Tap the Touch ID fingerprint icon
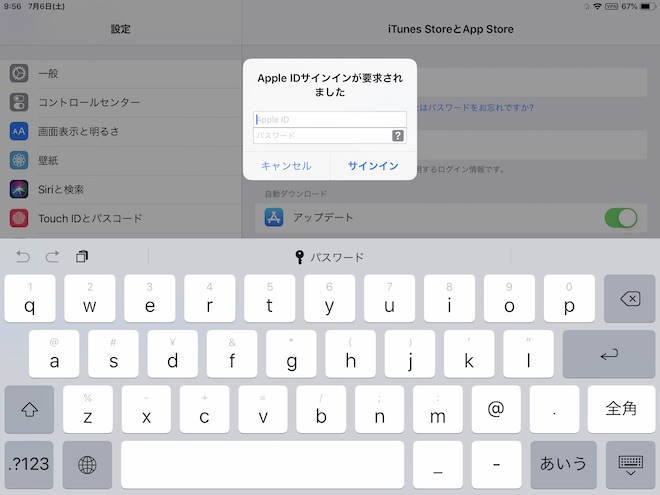This screenshot has width=660, height=495. click(19, 218)
